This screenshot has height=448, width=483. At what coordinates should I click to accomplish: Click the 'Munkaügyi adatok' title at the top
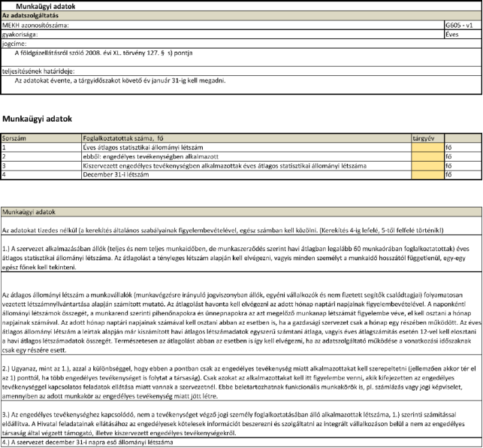46,7
